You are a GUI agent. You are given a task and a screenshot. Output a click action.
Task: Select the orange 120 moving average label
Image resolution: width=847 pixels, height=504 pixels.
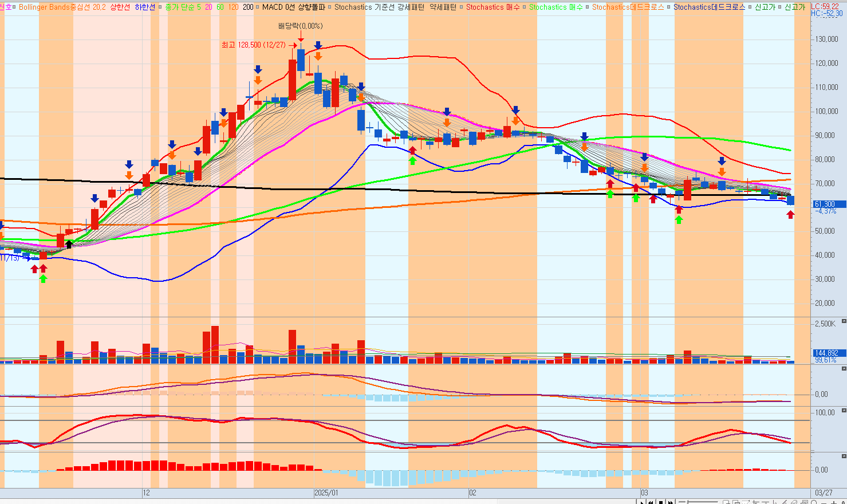[x=233, y=7]
